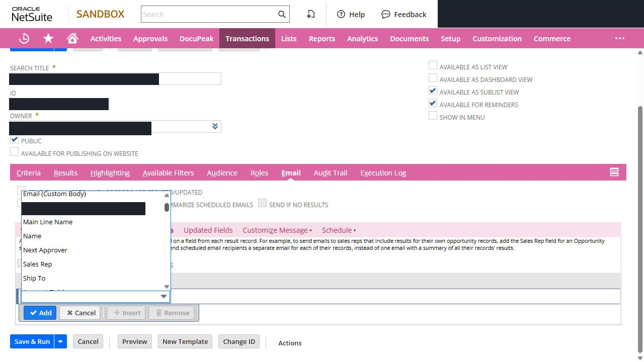Open the DocuPeak menu

(x=196, y=38)
